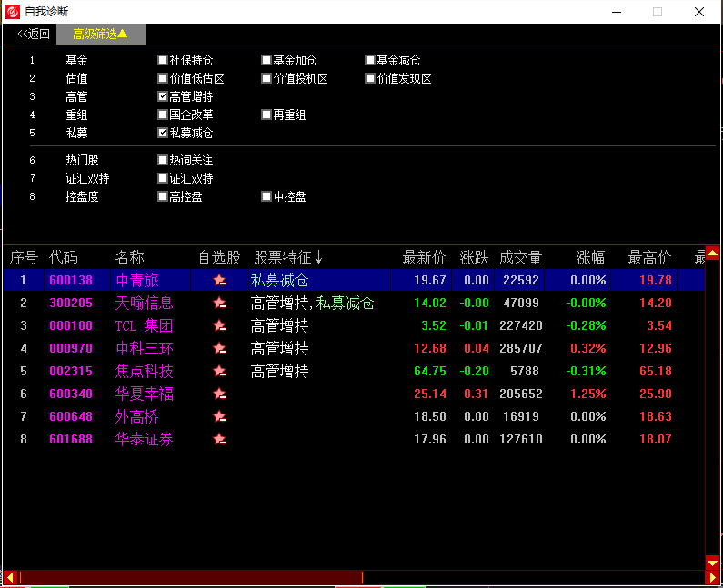Uncheck the 高管增持 checkbox
The height and width of the screenshot is (588, 723).
point(163,96)
